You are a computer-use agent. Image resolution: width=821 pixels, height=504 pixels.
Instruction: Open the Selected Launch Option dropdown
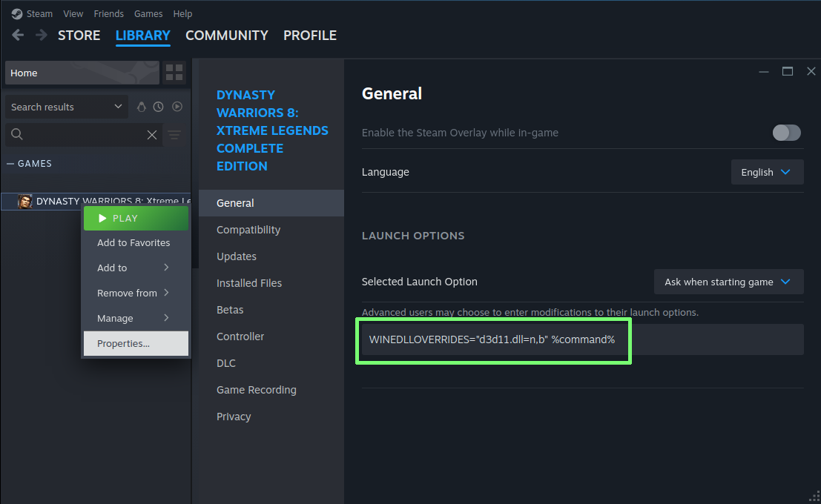point(728,282)
